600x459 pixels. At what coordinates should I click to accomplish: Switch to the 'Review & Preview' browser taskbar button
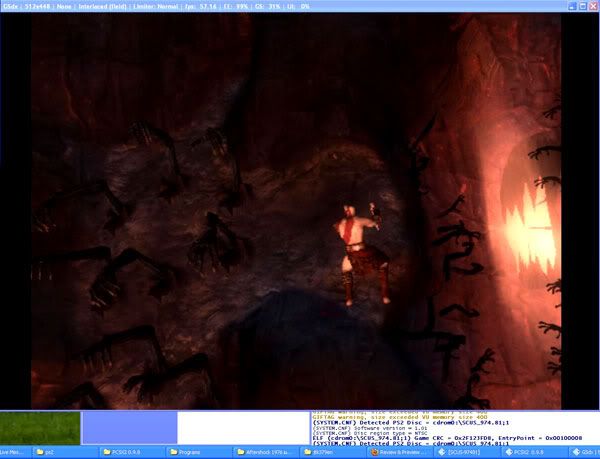point(400,452)
